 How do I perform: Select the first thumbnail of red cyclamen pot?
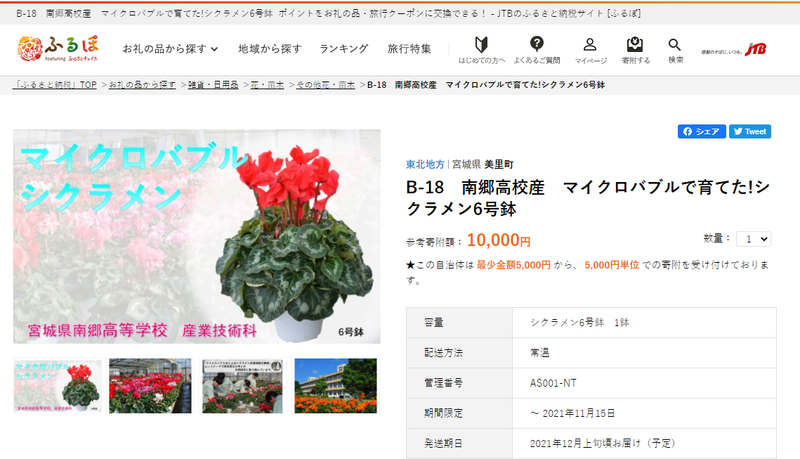57,386
